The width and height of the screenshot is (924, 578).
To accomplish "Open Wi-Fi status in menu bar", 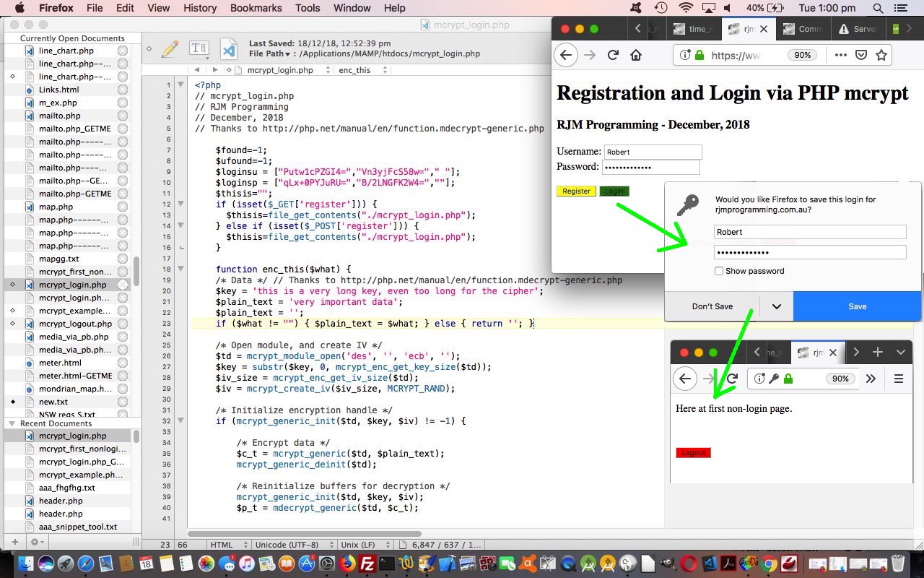I will tap(686, 8).
